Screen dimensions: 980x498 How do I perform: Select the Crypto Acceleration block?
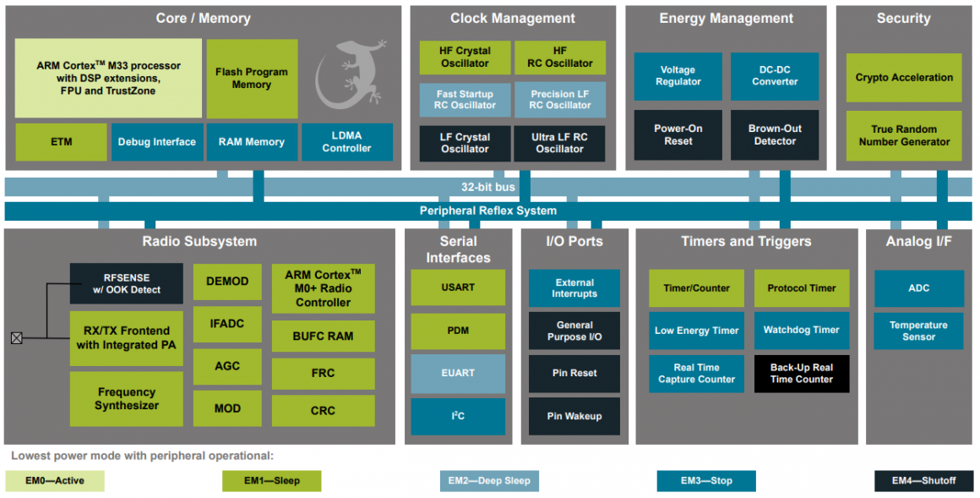pos(904,78)
